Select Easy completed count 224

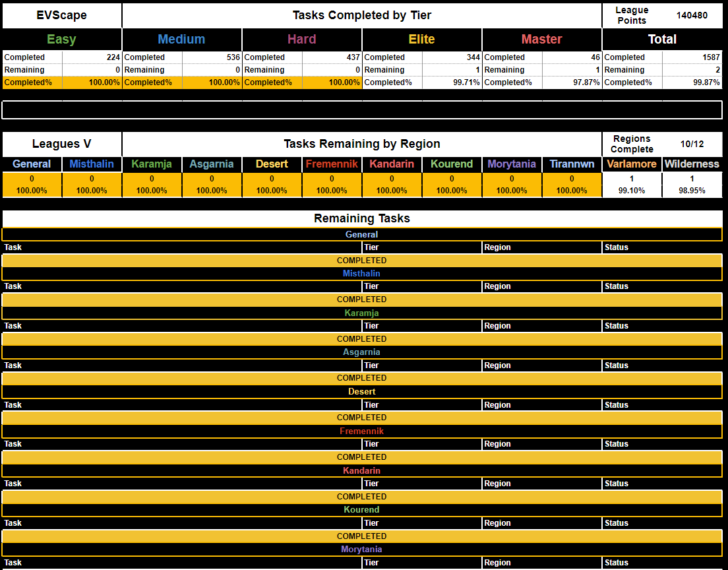tap(92, 57)
